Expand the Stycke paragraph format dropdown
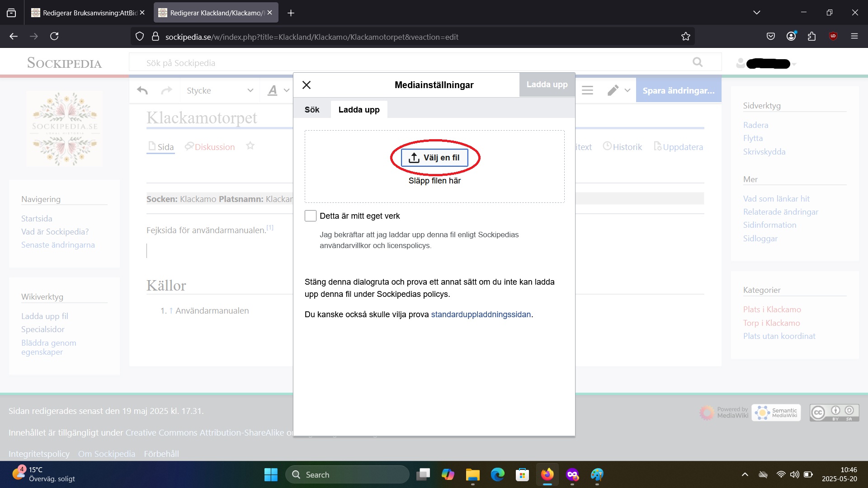The image size is (868, 488). click(x=220, y=90)
